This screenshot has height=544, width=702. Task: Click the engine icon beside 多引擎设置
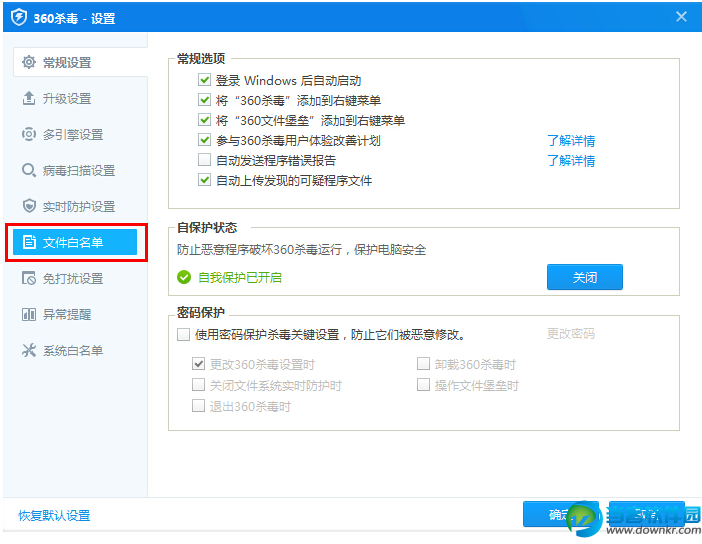point(29,134)
